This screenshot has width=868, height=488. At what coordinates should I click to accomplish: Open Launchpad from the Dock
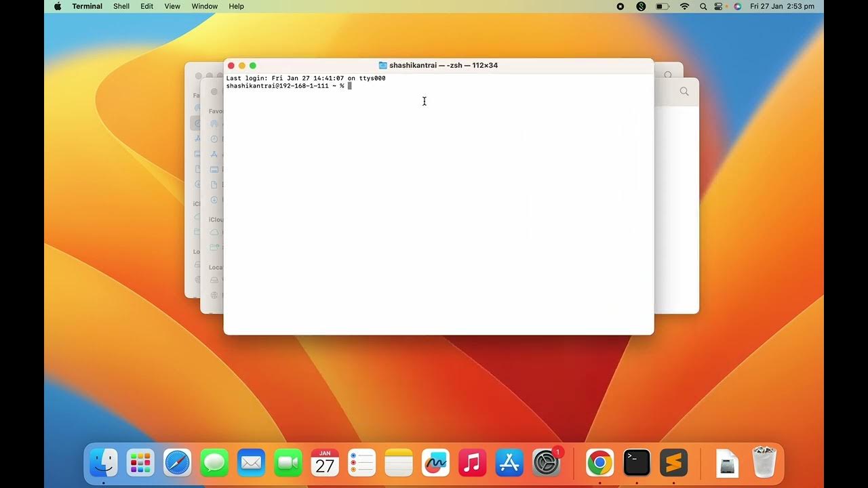pyautogui.click(x=140, y=463)
